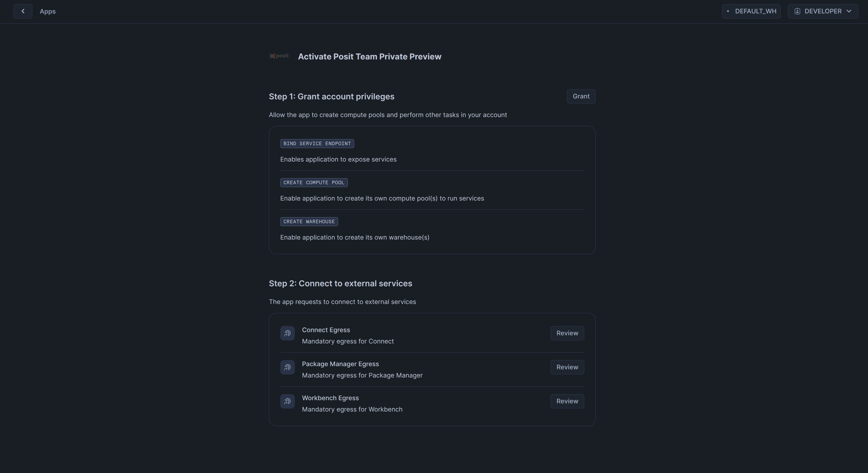This screenshot has height=473, width=868.
Task: Click the CREATE COMPUTE POOL tag
Action: click(x=314, y=183)
